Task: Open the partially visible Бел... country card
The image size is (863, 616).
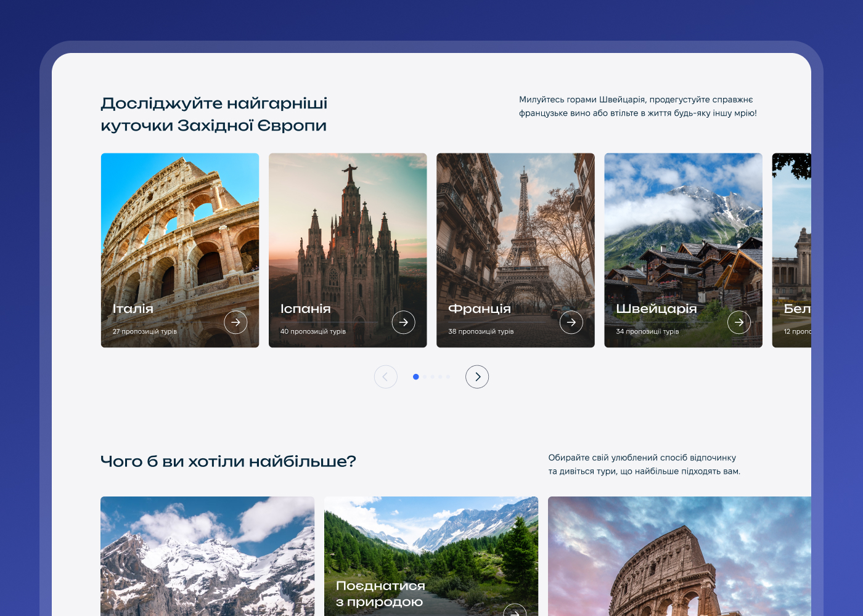Action: 792,246
